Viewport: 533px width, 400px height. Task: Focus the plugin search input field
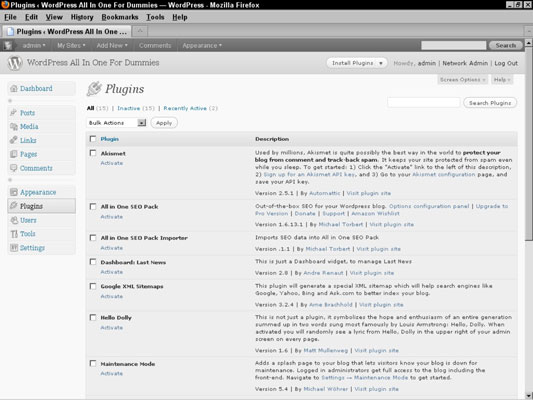[x=424, y=103]
